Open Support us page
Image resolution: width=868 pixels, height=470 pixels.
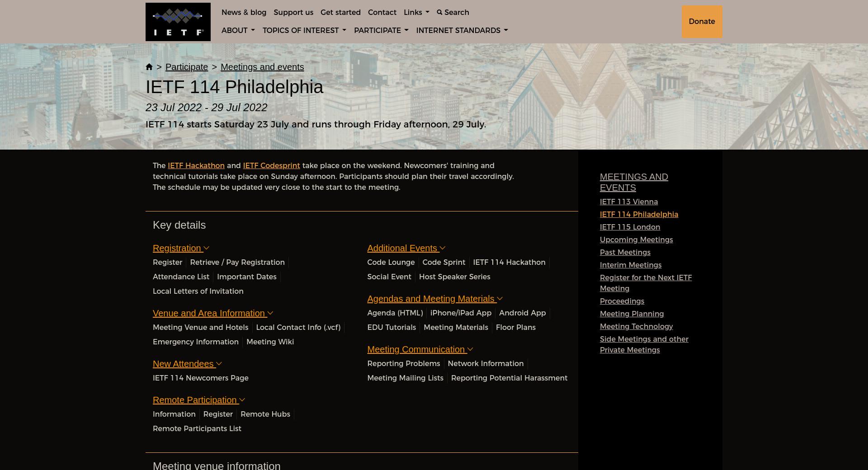pyautogui.click(x=293, y=12)
